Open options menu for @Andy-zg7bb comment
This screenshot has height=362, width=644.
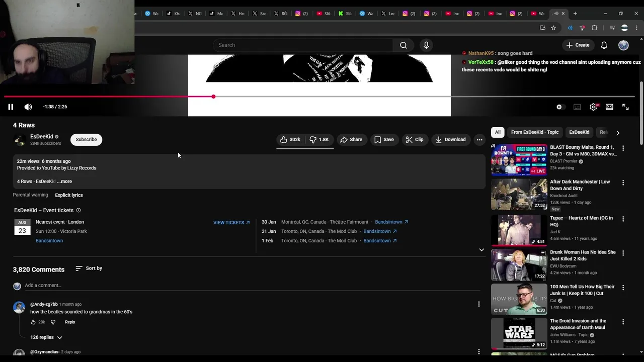click(479, 304)
